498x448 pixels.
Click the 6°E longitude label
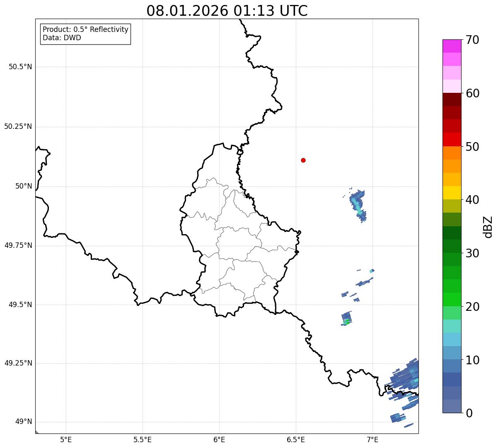tap(219, 440)
